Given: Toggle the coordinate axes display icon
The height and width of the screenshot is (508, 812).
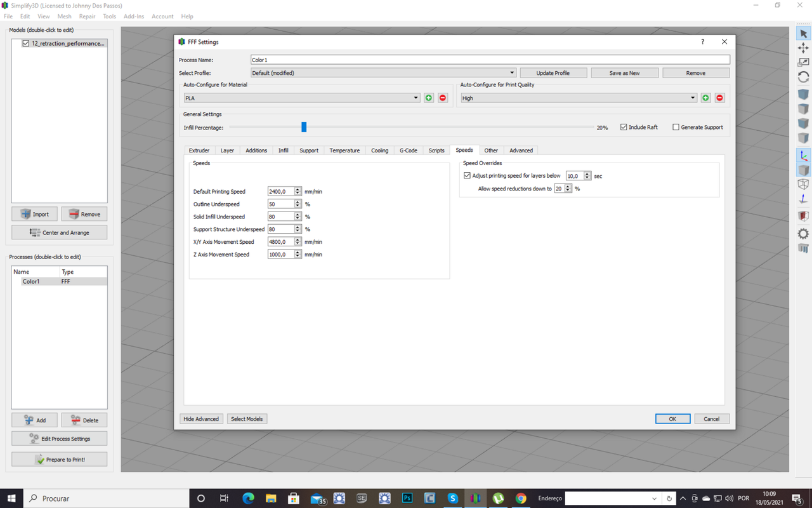Looking at the screenshot, I should point(803,156).
